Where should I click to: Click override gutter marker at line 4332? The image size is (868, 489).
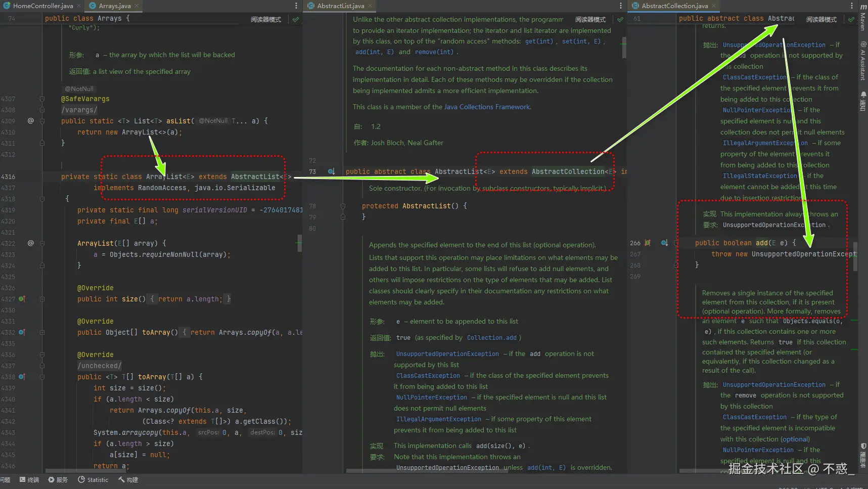pyautogui.click(x=22, y=332)
